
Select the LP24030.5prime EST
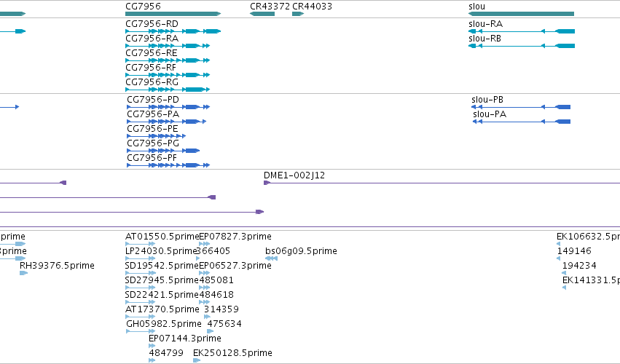click(x=140, y=258)
